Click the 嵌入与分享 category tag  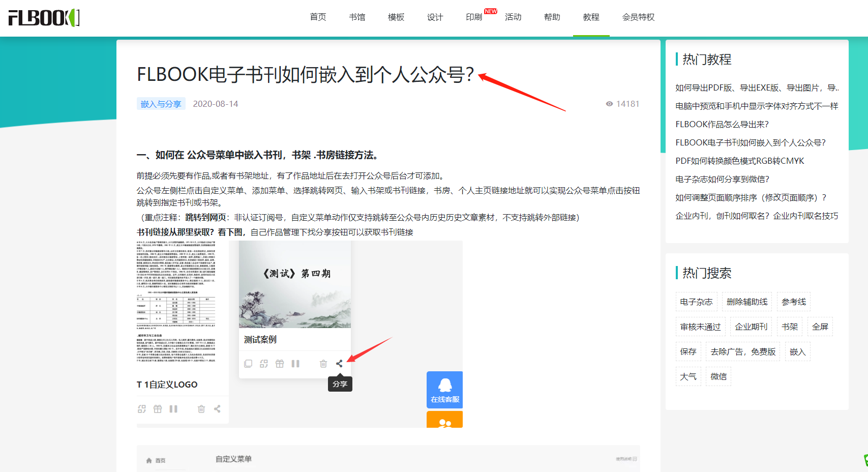coord(161,104)
